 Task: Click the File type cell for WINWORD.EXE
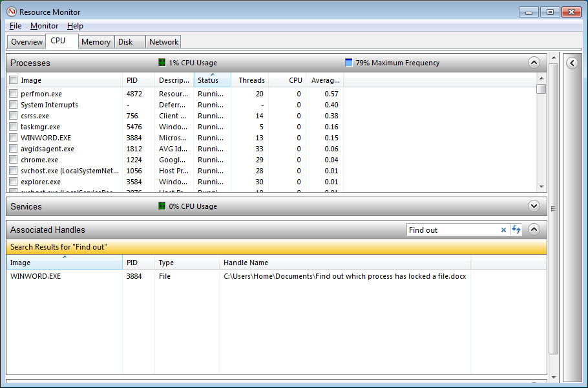[x=165, y=276]
